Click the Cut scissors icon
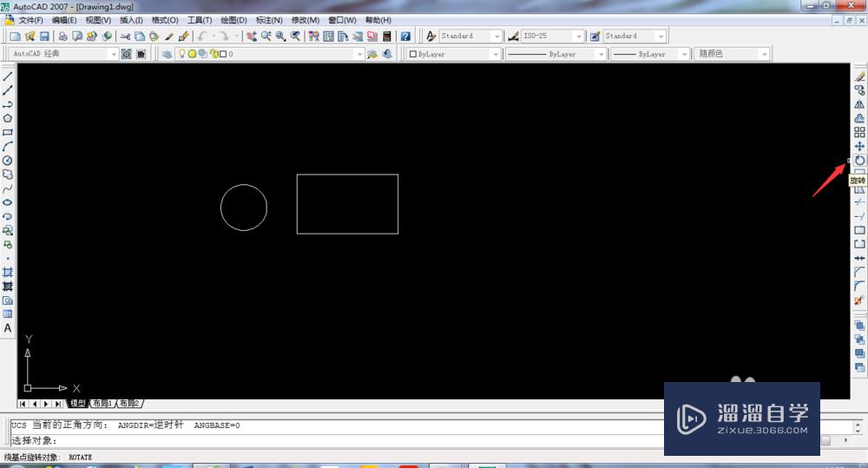The height and width of the screenshot is (468, 868). pos(125,36)
